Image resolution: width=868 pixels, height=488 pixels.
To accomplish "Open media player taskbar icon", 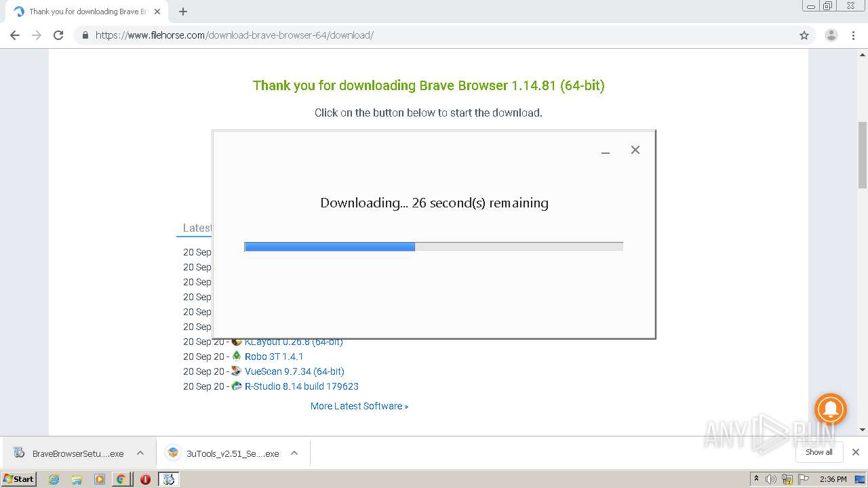I will [x=99, y=479].
